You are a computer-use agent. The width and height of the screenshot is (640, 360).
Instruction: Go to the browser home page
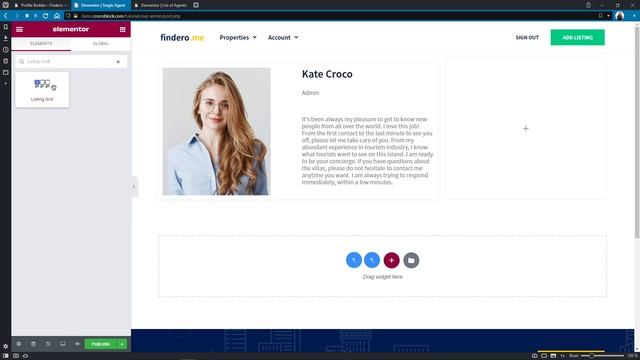[57, 16]
